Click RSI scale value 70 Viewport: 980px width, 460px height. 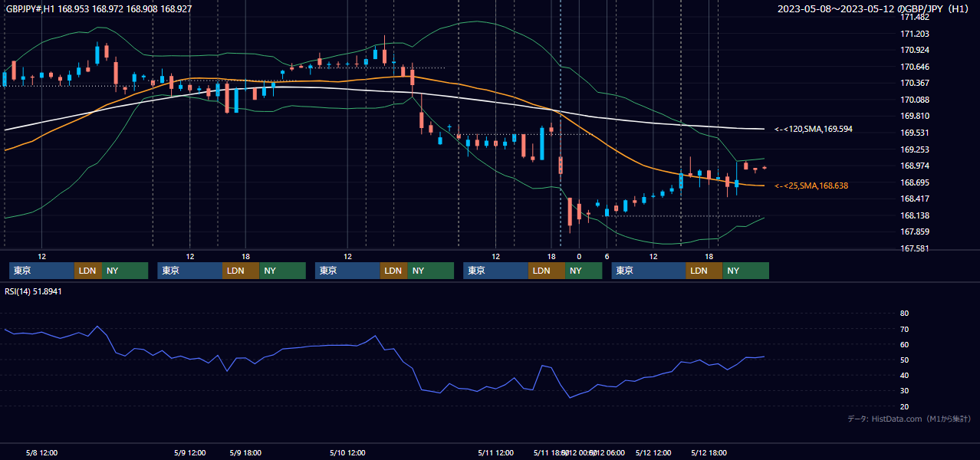click(x=904, y=330)
